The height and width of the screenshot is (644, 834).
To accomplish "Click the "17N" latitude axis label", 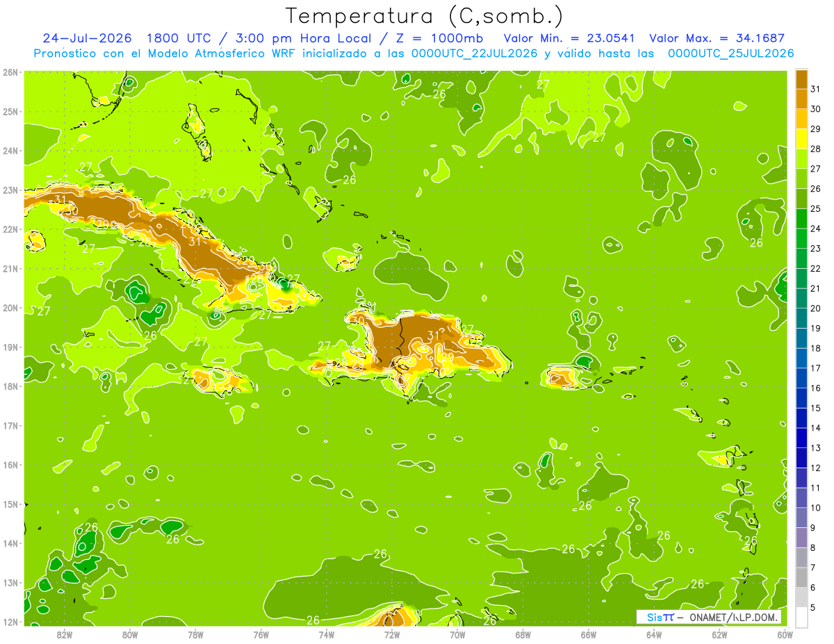I will pos(10,425).
